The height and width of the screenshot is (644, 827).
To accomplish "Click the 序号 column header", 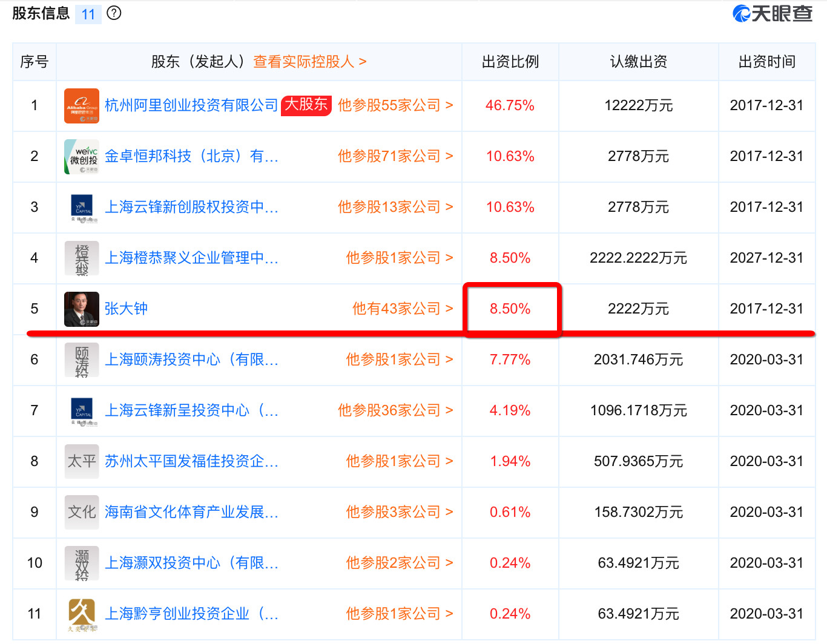I will [35, 62].
